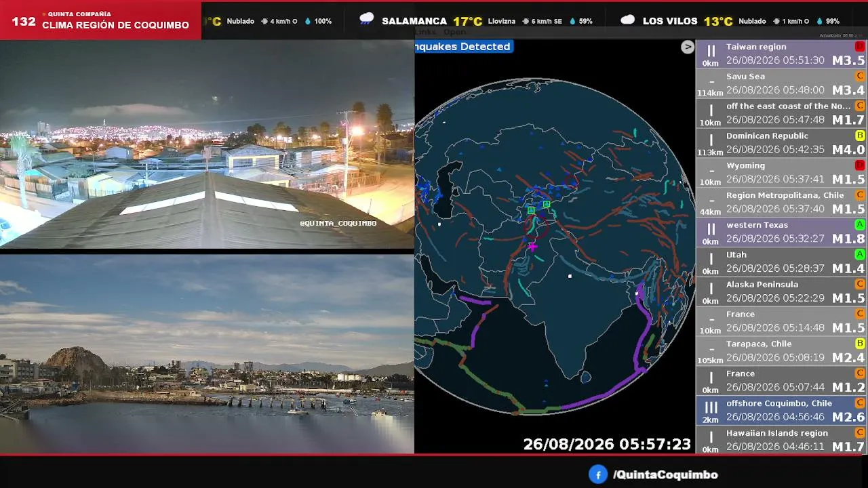Viewport: 868px width, 488px height.
Task: Click the 105km depth on Tarapaca row
Action: pos(710,361)
